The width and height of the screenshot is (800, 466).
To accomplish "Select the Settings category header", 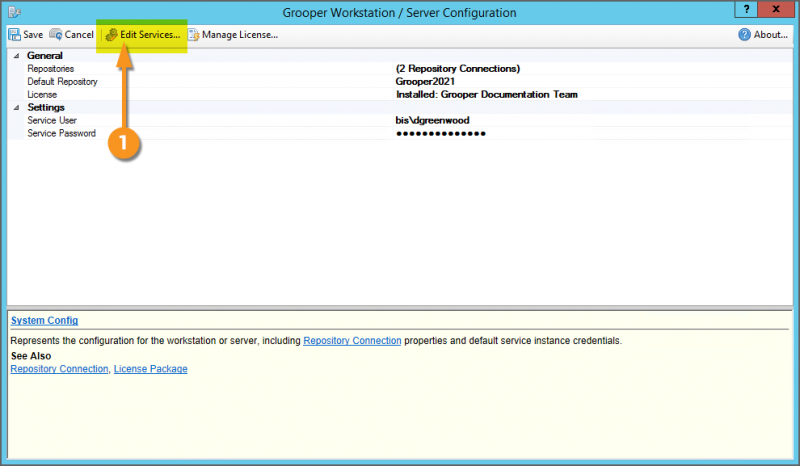I will coord(46,107).
